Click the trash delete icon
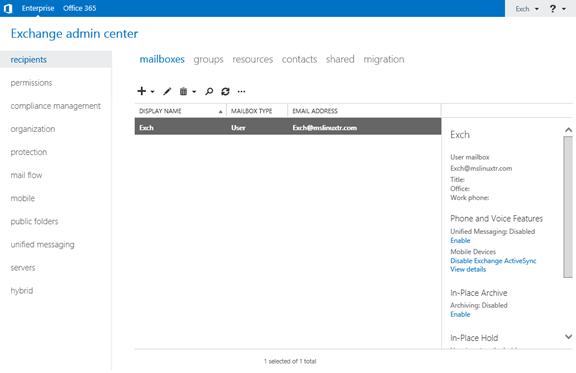The width and height of the screenshot is (576, 373). pyautogui.click(x=183, y=92)
